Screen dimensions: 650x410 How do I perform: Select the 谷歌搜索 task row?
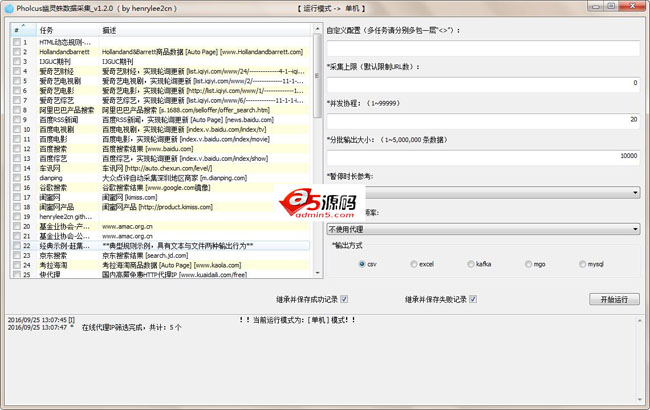(x=160, y=188)
